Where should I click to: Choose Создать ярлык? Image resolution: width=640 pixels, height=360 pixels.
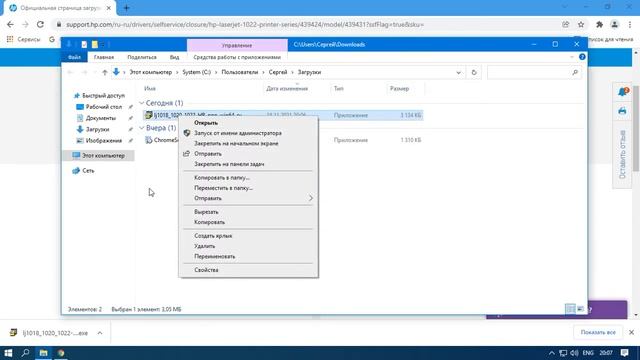pos(248,236)
